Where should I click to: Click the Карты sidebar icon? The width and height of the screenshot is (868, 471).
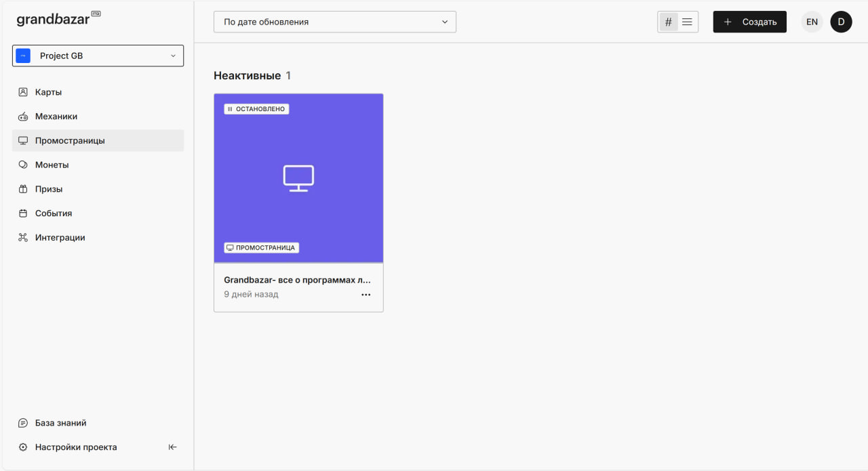coord(23,92)
